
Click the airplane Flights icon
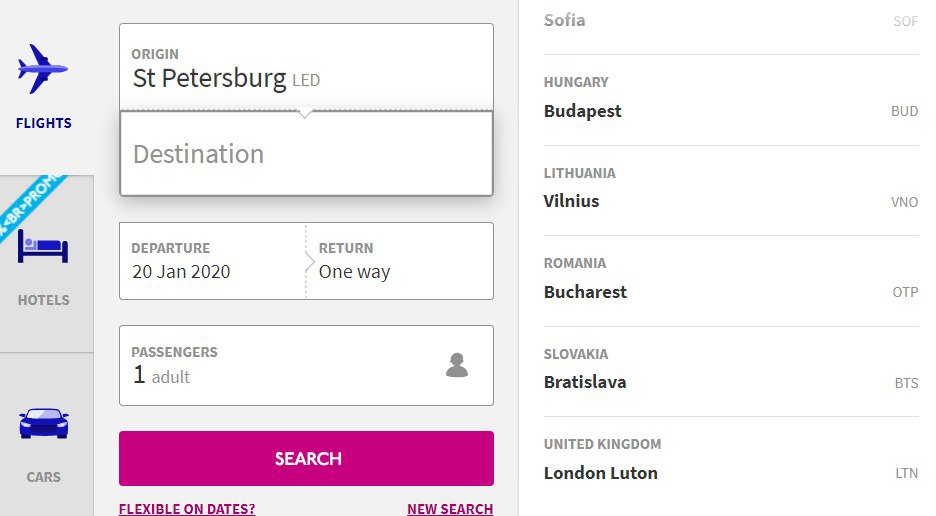point(43,69)
